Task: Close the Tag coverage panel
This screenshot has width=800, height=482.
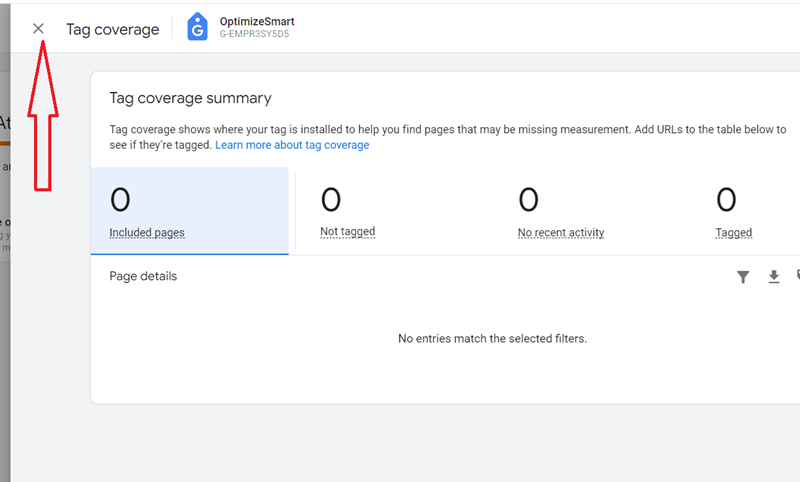Action: tap(38, 29)
